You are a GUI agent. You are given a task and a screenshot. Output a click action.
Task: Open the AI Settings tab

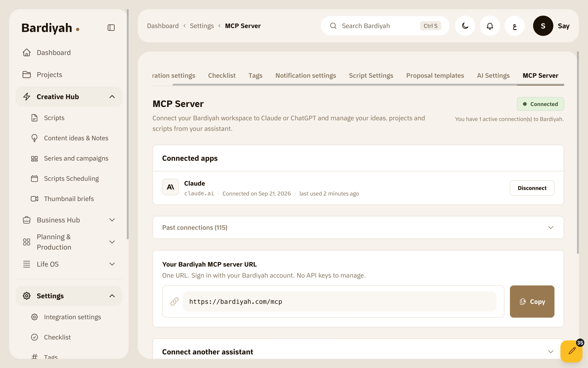click(493, 75)
